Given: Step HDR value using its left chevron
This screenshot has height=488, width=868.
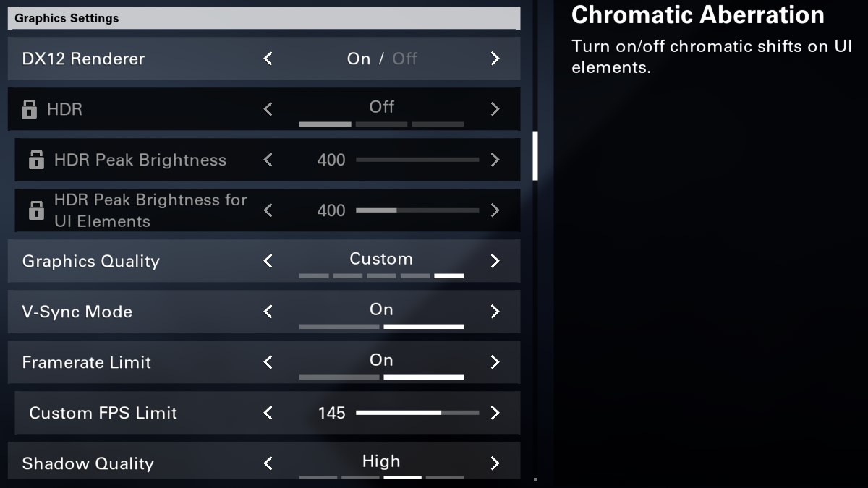Looking at the screenshot, I should (x=268, y=109).
